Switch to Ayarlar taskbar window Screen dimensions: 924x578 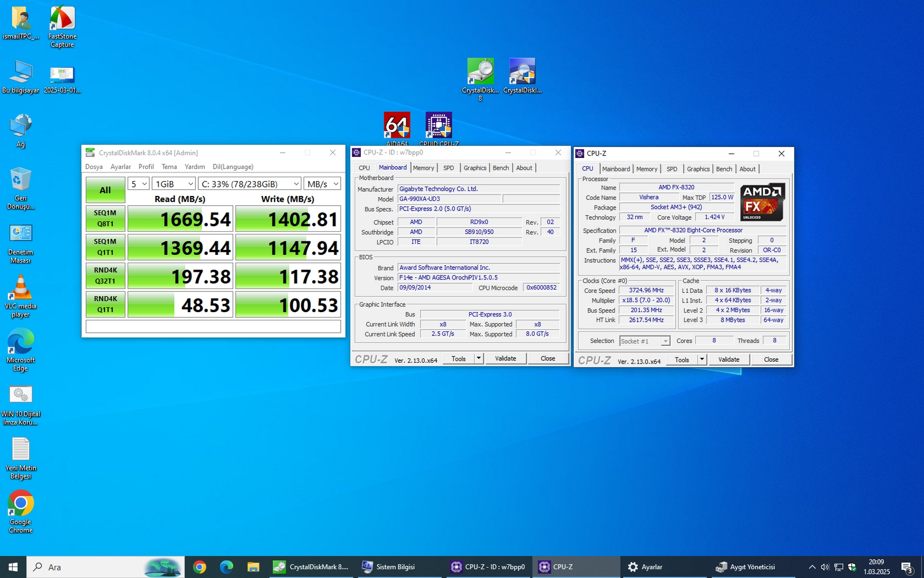click(665, 567)
